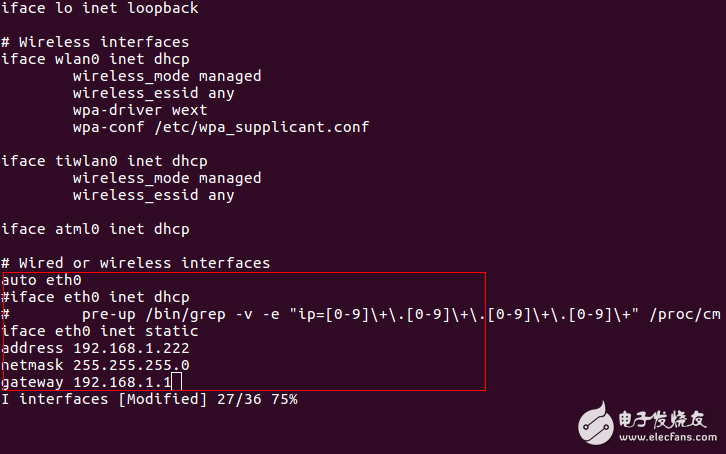Click the block cursor after the gateway address

tap(177, 383)
